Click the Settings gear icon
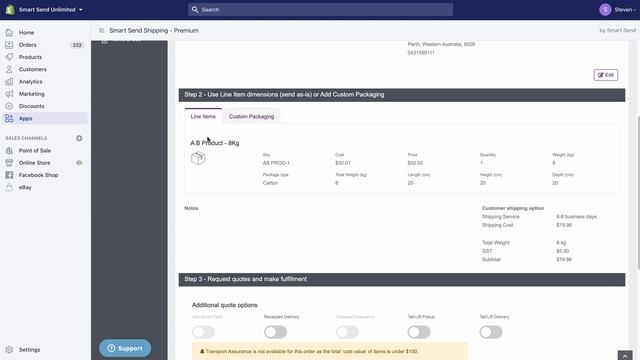 click(9, 350)
